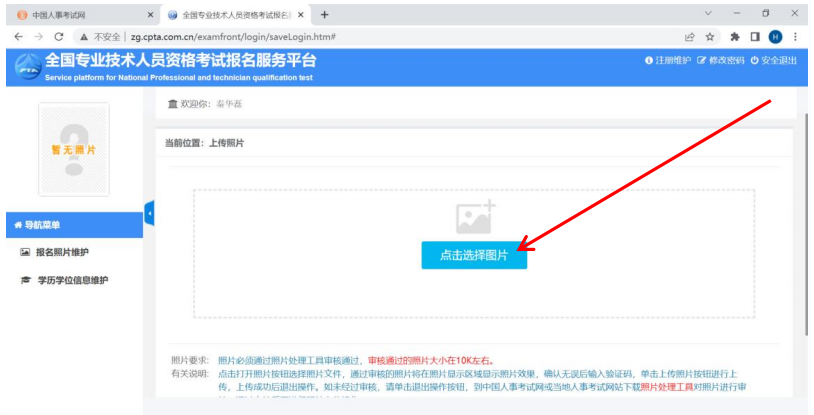The image size is (814, 415).
Task: Bookmark this page with the star icon
Action: pyautogui.click(x=710, y=36)
